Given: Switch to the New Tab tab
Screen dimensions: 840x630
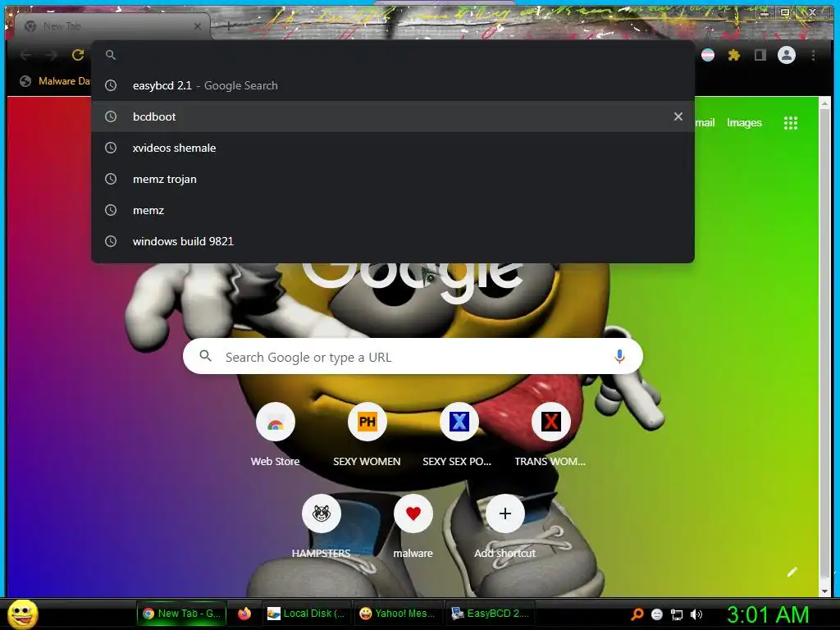Looking at the screenshot, I should click(x=112, y=26).
